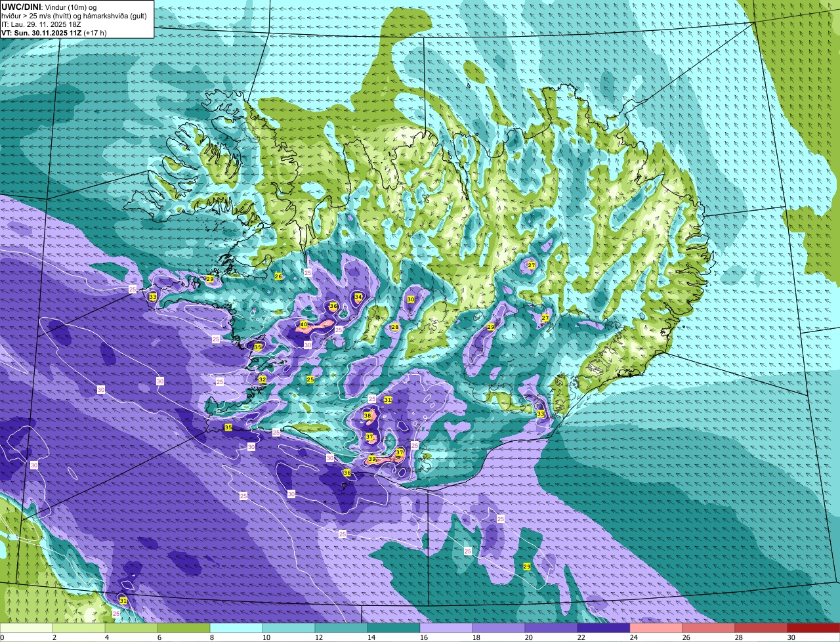Viewport: 840px width, 642px height.
Task: Click the yellow 28 gust marker
Action: pyautogui.click(x=394, y=327)
